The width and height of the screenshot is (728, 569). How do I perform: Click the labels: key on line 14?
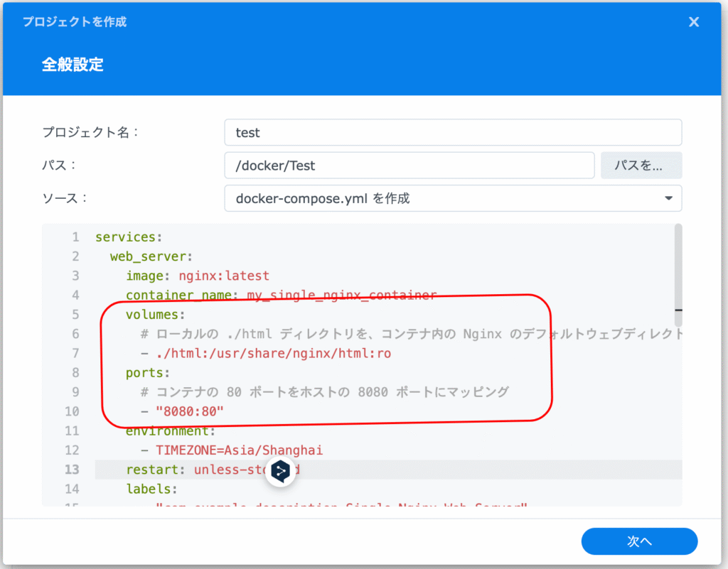tap(151, 489)
